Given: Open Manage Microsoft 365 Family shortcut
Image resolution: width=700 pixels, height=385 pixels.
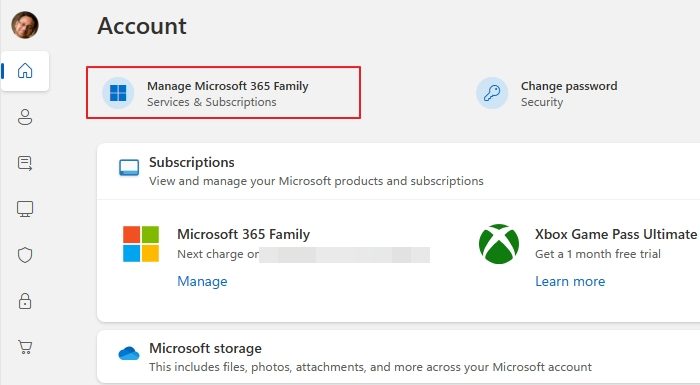Looking at the screenshot, I should tap(223, 93).
